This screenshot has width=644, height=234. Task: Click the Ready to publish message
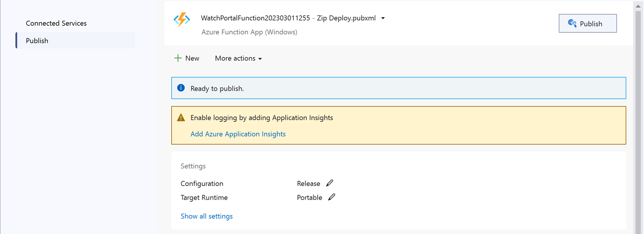217,88
